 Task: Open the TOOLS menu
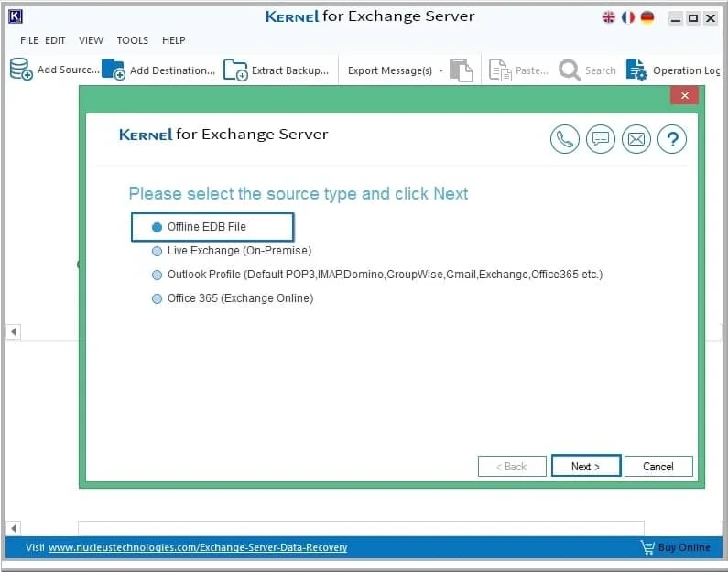click(132, 40)
